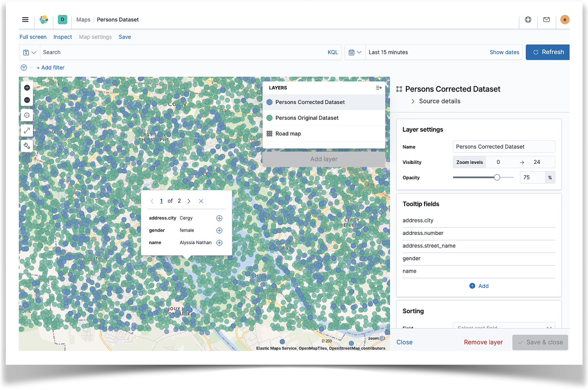Open the date picker calendar dropdown
Image resolution: width=588 pixels, height=390 pixels.
355,52
